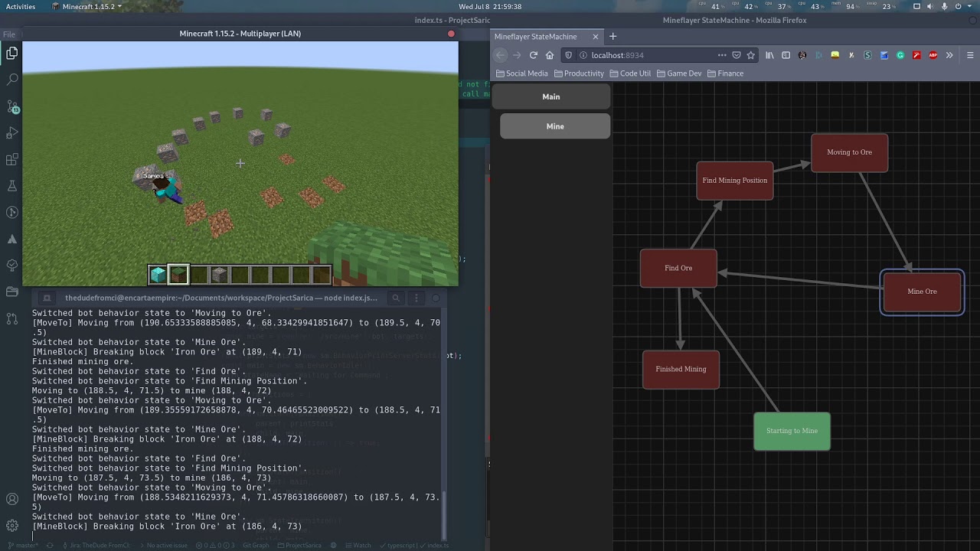
Task: Click Watch in the status bar
Action: tap(358, 546)
